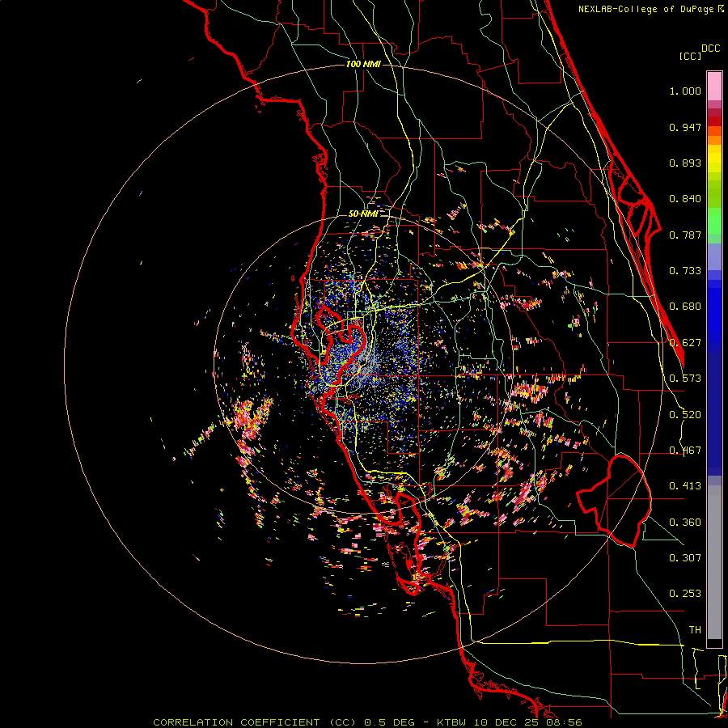Click the 0.680 scale value

coord(685,307)
